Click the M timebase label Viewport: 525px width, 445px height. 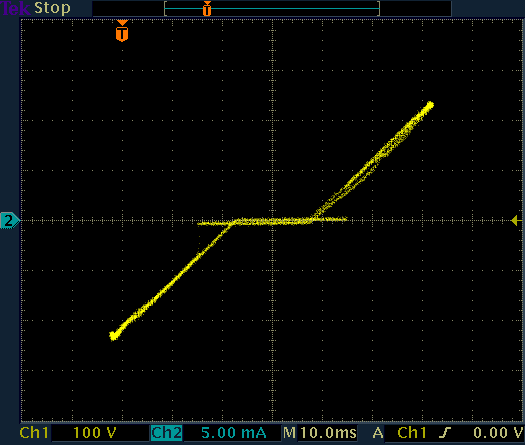[289, 433]
